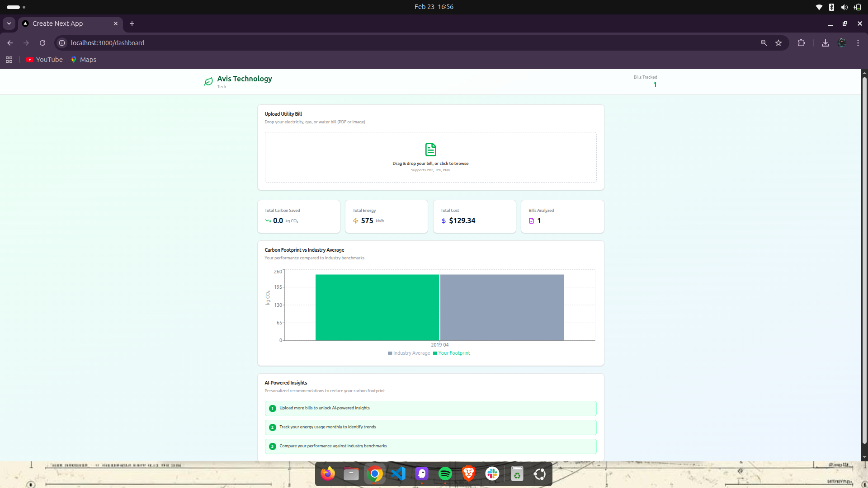Toggle Industry Average legend entry

coord(409,353)
